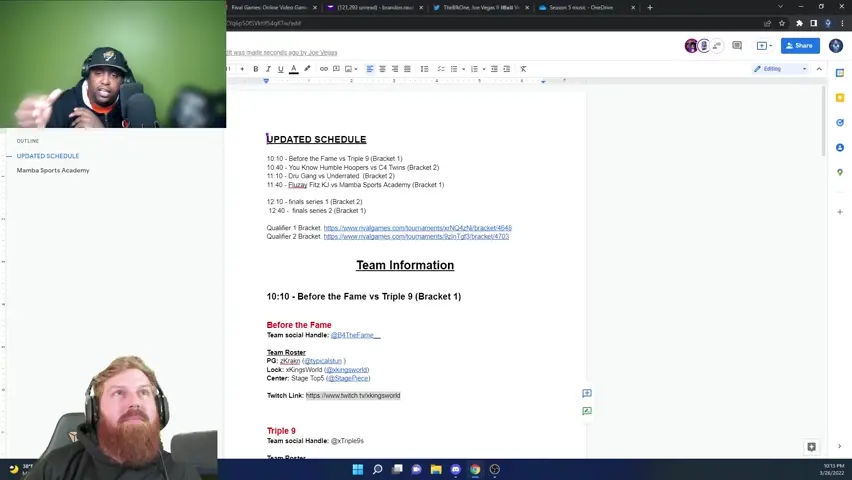The width and height of the screenshot is (852, 480).
Task: Toggle the checklist formatting
Action: [x=441, y=69]
